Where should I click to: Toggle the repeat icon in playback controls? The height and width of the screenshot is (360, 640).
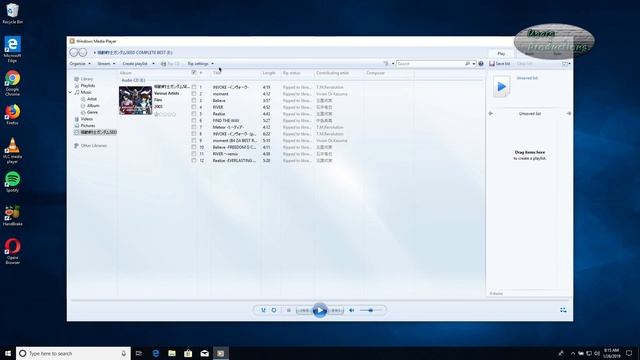274,310
